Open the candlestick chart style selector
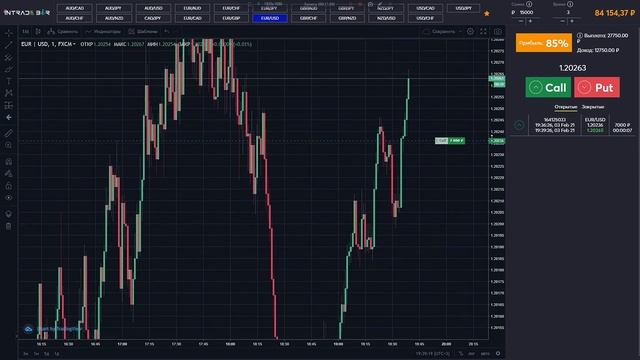This screenshot has width=640, height=360. 38,31
